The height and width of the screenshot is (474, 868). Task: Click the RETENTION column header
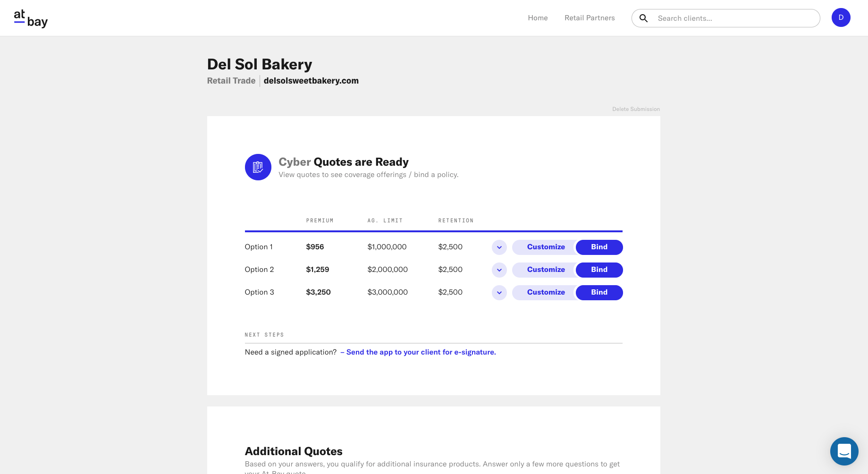(x=455, y=220)
